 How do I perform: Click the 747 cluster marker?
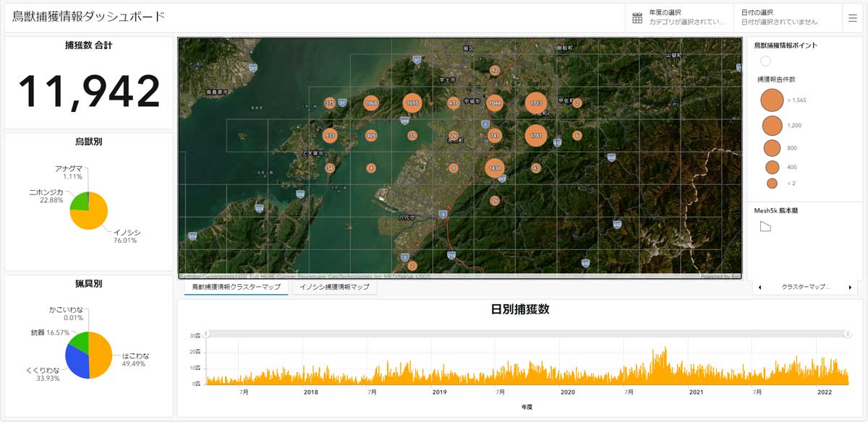tap(495, 135)
